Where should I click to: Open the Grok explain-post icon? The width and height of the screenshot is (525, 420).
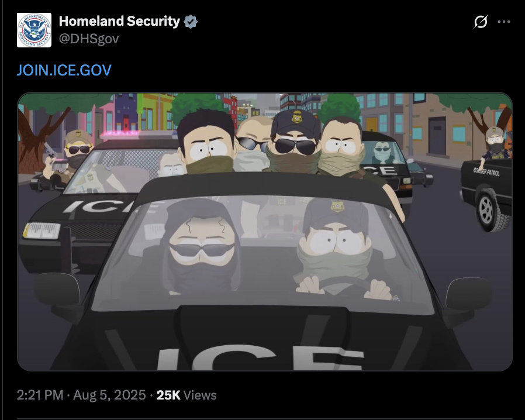(x=481, y=22)
